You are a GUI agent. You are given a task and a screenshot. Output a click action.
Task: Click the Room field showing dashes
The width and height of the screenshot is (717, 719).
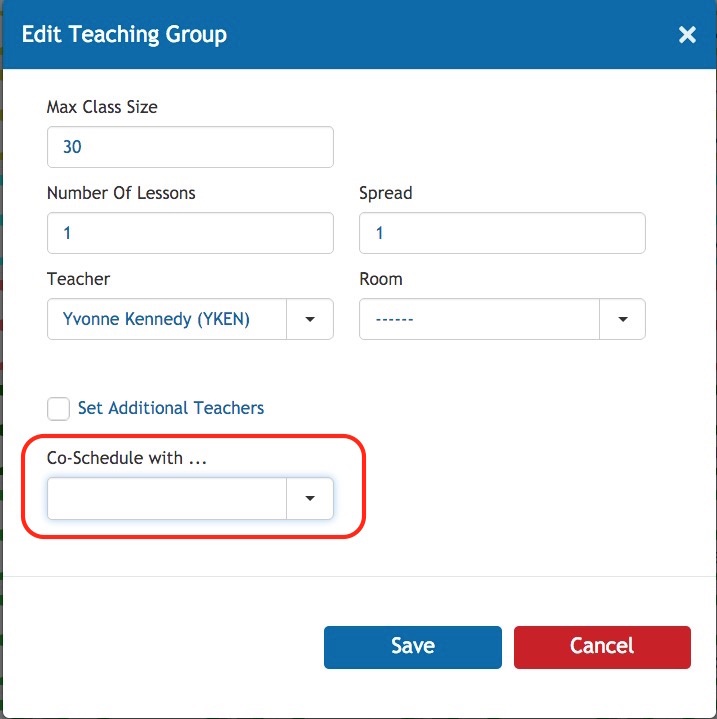coord(479,319)
